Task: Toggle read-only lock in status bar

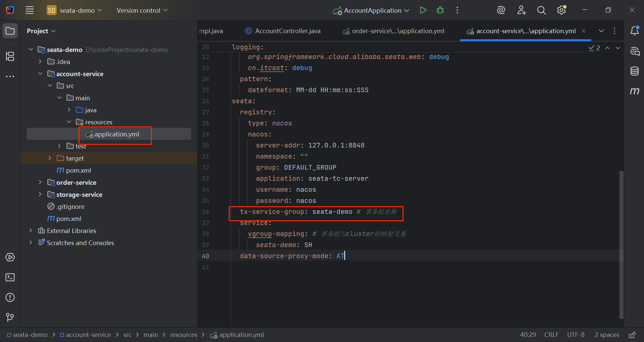Action: (x=632, y=335)
